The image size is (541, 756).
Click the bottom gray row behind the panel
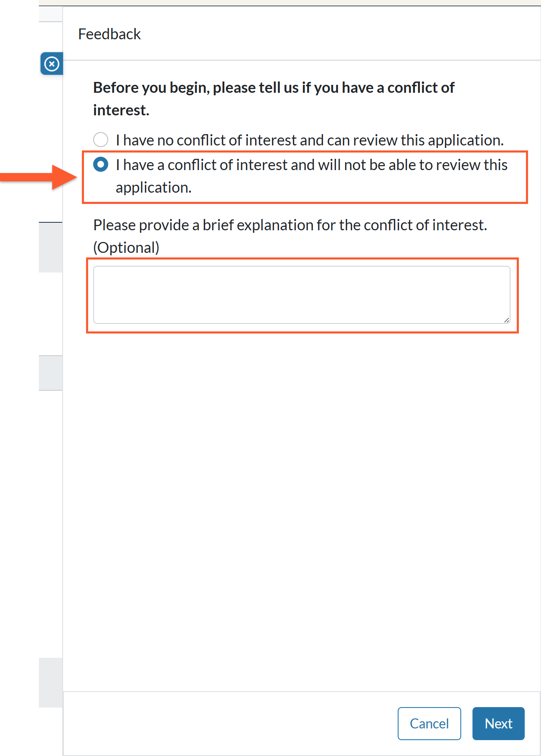tap(51, 682)
